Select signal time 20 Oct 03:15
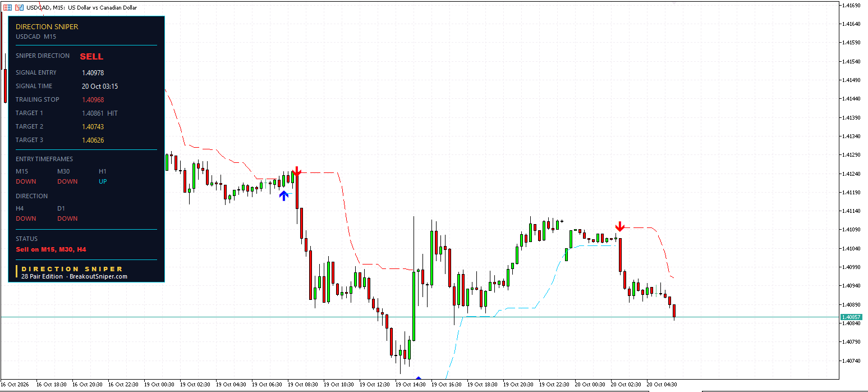The height and width of the screenshot is (392, 868). (100, 86)
